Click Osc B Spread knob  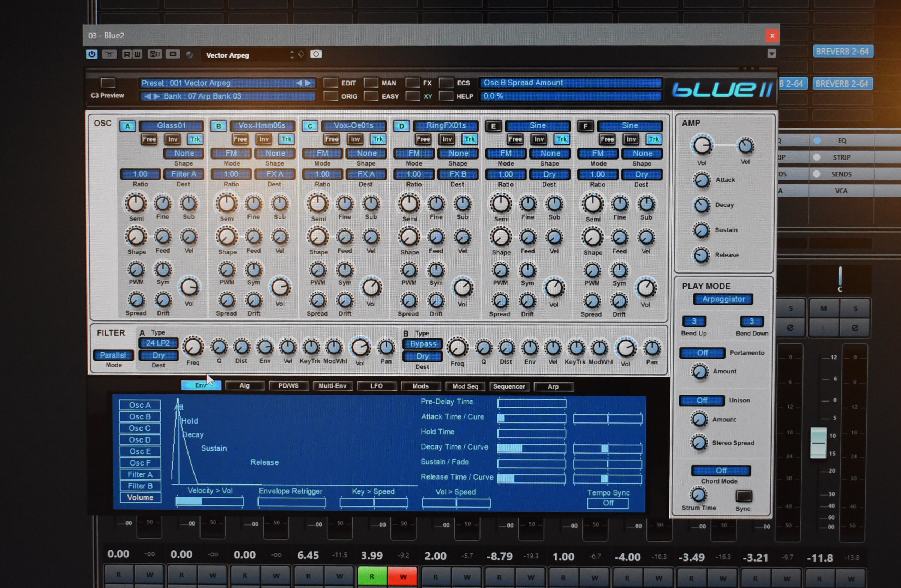[x=226, y=300]
